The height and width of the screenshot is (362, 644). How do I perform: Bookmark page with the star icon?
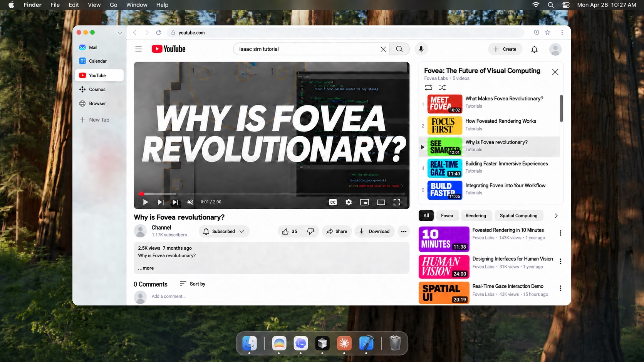coord(547,32)
